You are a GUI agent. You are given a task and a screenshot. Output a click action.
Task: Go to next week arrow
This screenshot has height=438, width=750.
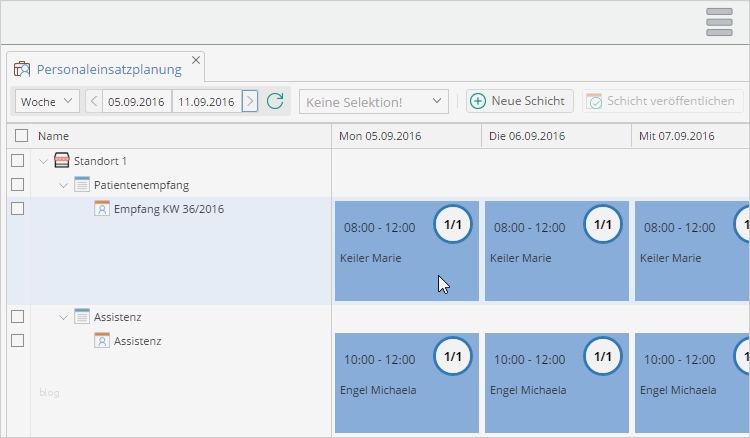click(x=250, y=101)
